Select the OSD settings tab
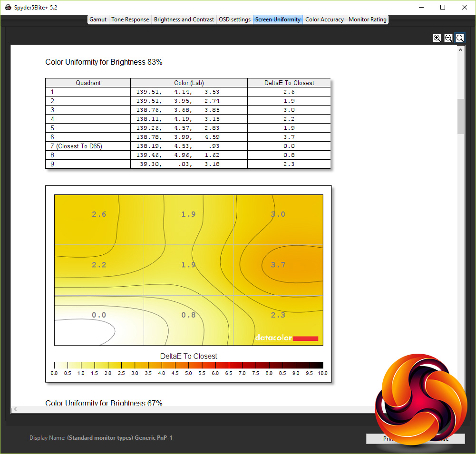The image size is (476, 454). click(234, 19)
